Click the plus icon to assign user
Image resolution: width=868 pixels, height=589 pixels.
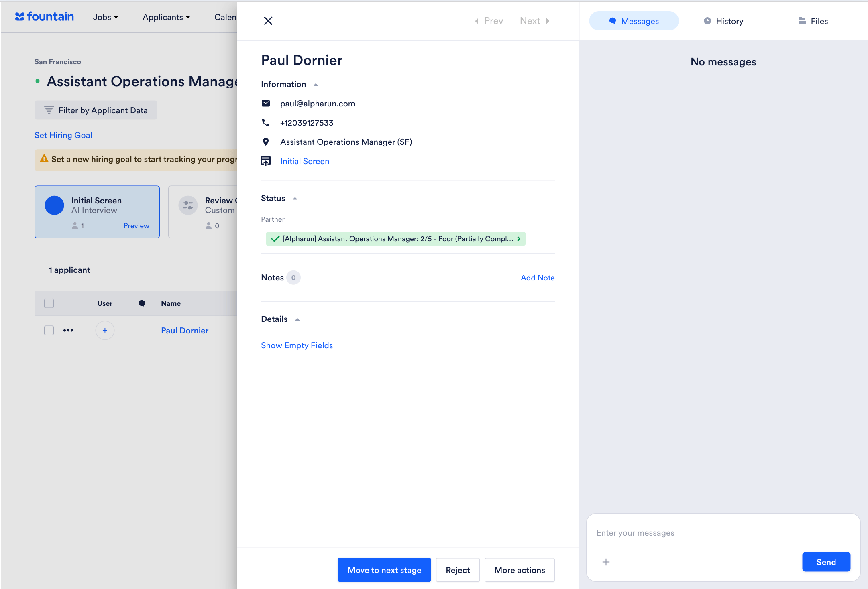105,330
